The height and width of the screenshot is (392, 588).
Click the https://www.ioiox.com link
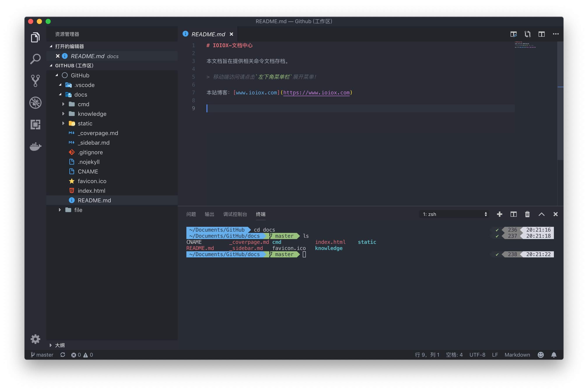(x=316, y=93)
